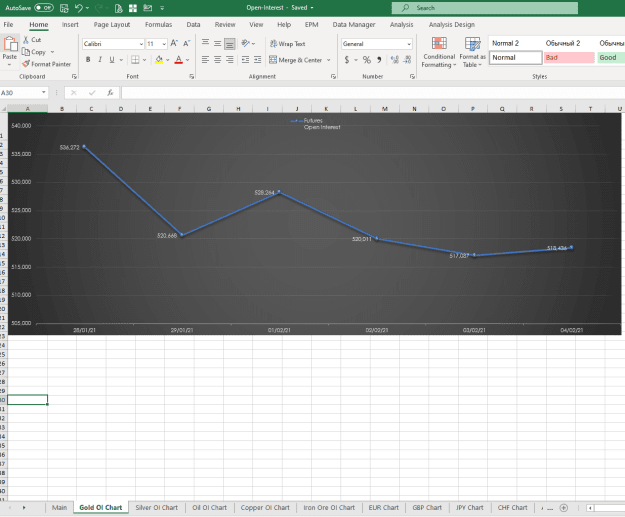Undo the last action
The height and width of the screenshot is (517, 625).
[x=79, y=8]
